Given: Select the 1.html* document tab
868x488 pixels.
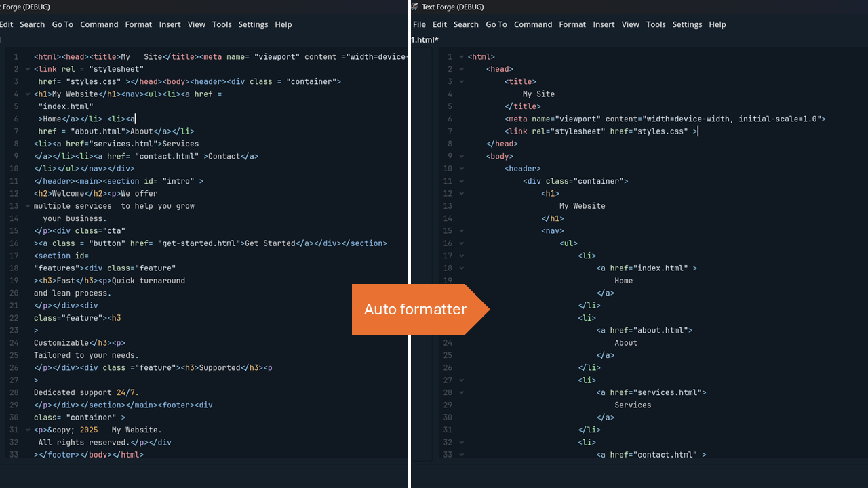Looking at the screenshot, I should click(x=425, y=40).
